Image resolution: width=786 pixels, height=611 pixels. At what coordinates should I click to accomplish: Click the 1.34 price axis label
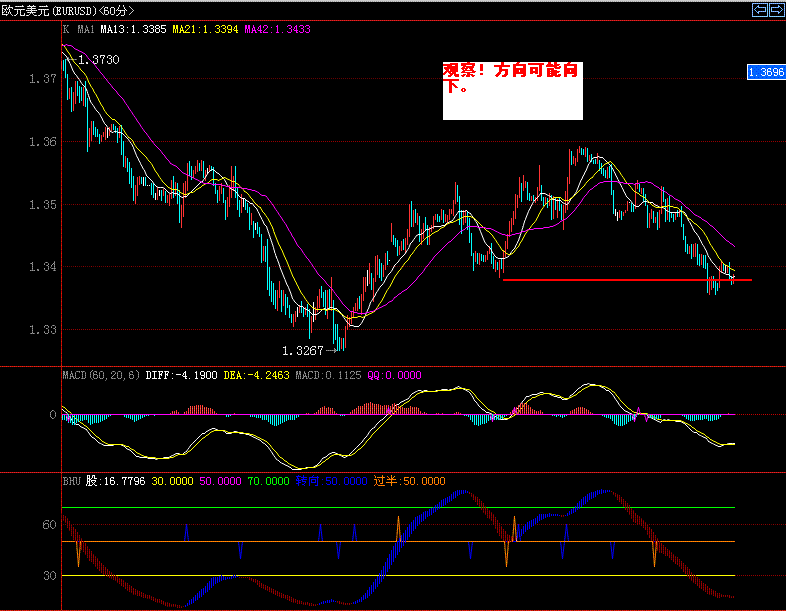click(x=43, y=267)
